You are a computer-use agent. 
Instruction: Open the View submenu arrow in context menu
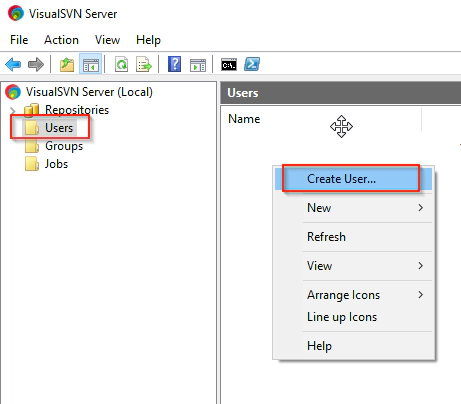pos(421,266)
